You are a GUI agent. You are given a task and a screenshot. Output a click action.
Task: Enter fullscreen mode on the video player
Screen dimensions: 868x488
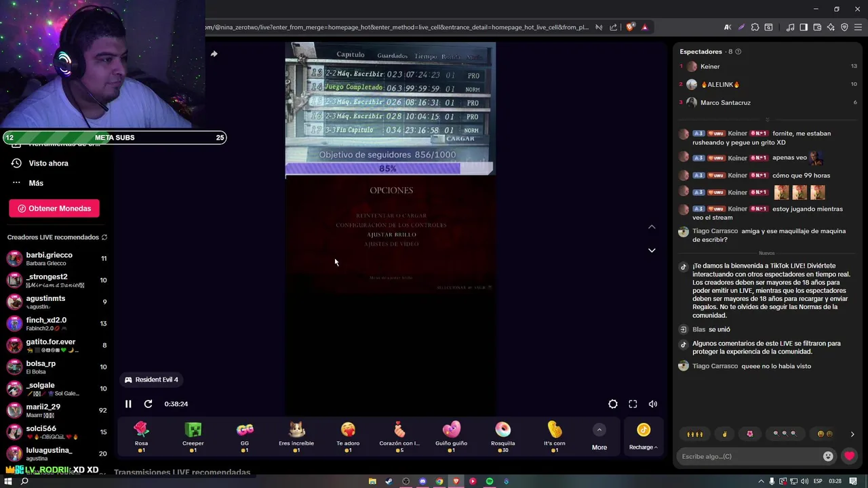633,404
